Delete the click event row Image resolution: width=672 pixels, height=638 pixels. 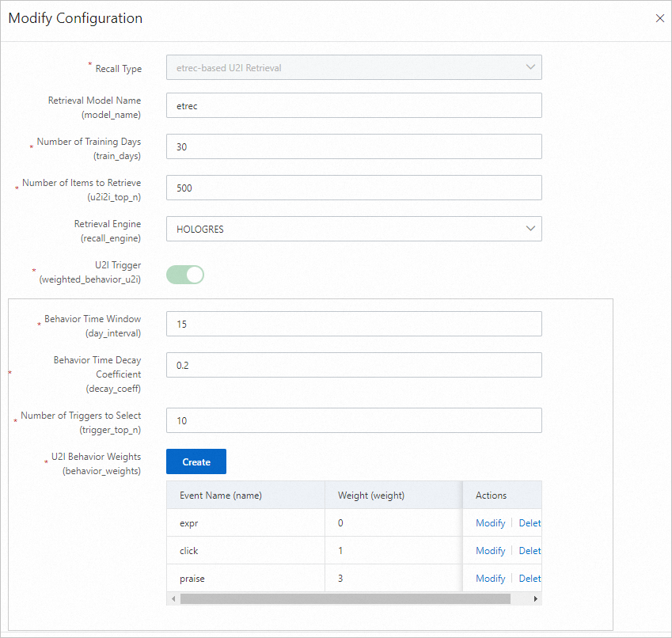pos(530,551)
